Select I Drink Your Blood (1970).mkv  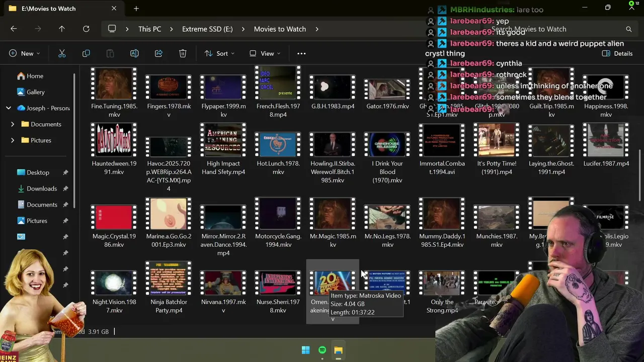coord(387,158)
